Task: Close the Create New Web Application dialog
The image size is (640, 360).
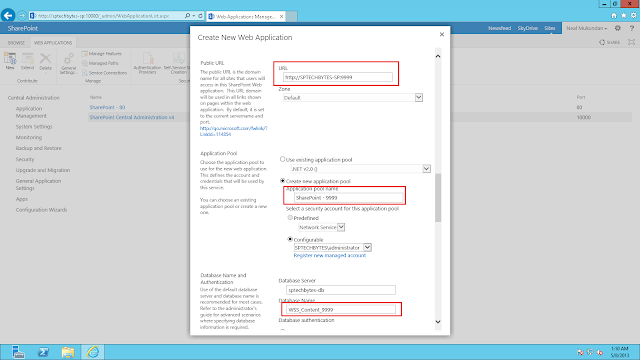Action: [442, 34]
